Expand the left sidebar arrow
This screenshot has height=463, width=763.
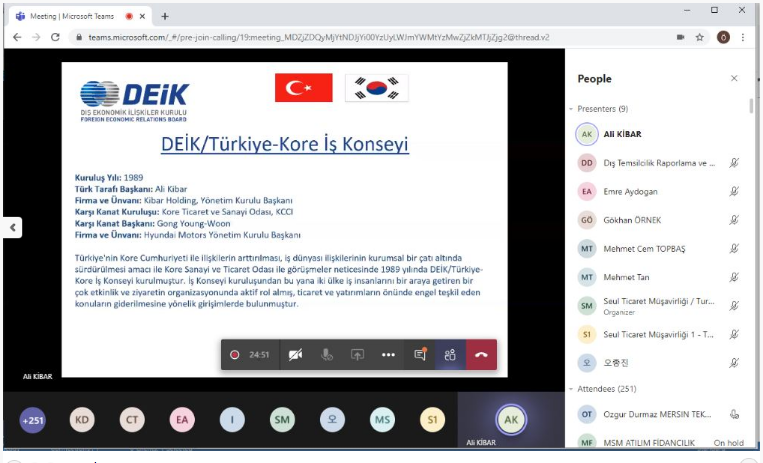coord(12,227)
